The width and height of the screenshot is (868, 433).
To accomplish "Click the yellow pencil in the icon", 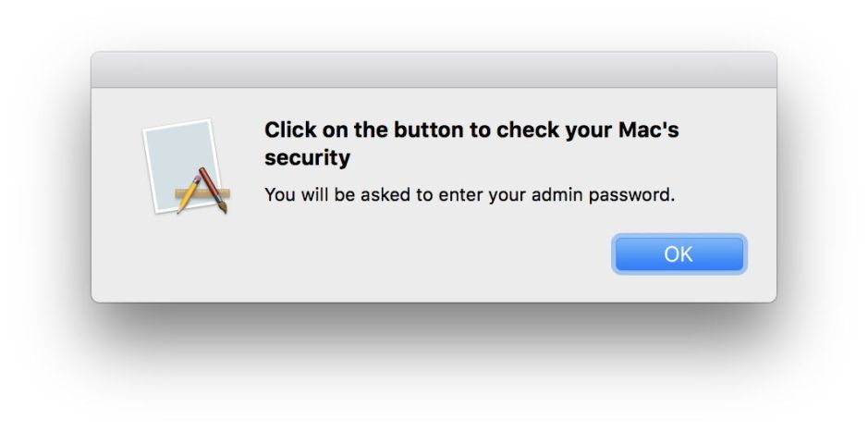I will pos(189,194).
